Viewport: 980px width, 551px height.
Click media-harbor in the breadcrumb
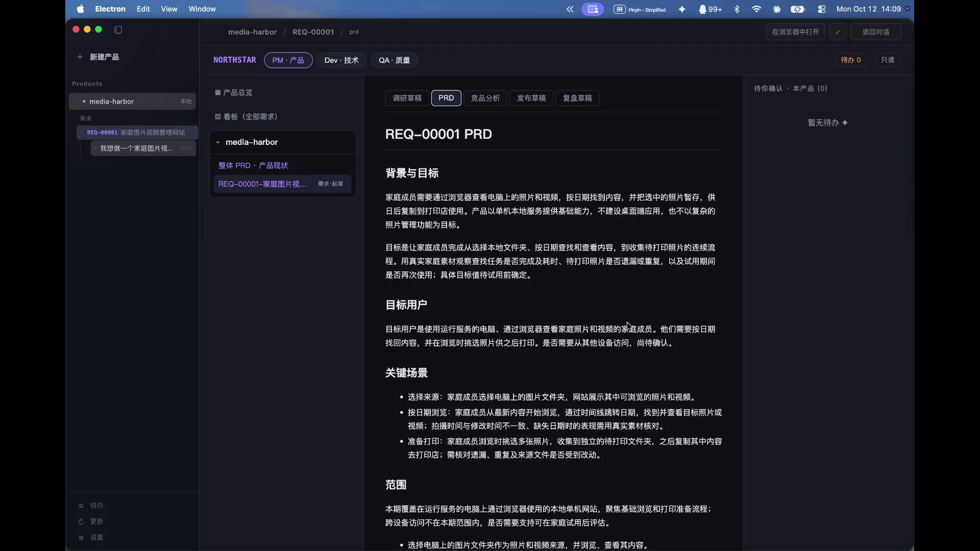[252, 32]
